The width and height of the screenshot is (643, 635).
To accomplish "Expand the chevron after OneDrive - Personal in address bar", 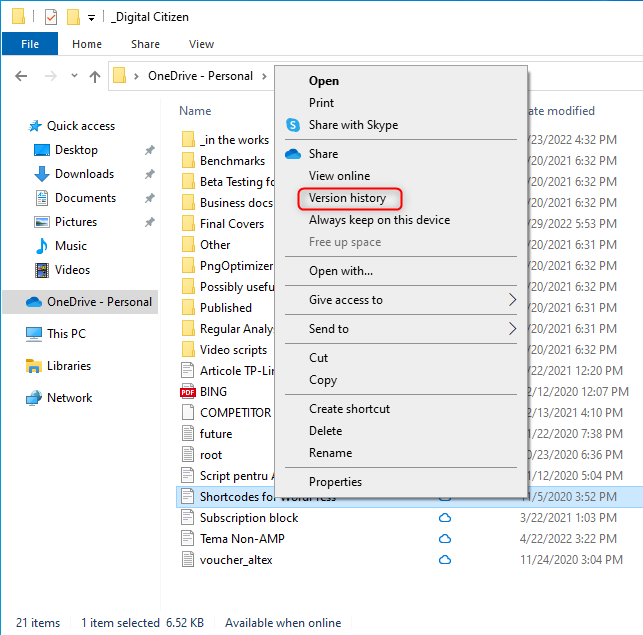I will coord(264,76).
